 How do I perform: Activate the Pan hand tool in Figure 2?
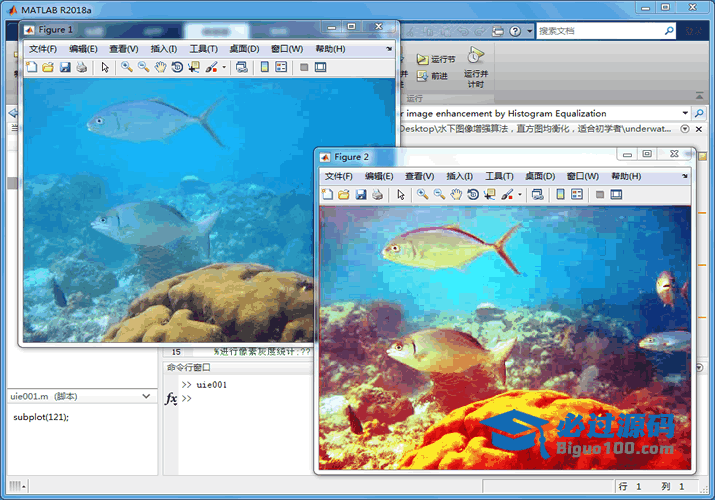point(456,194)
